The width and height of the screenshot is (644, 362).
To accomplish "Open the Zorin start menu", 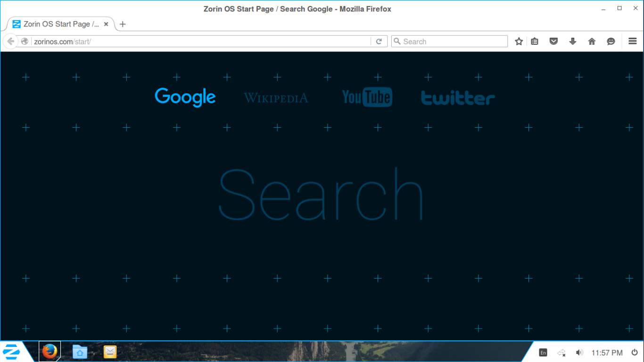I will pyautogui.click(x=11, y=352).
